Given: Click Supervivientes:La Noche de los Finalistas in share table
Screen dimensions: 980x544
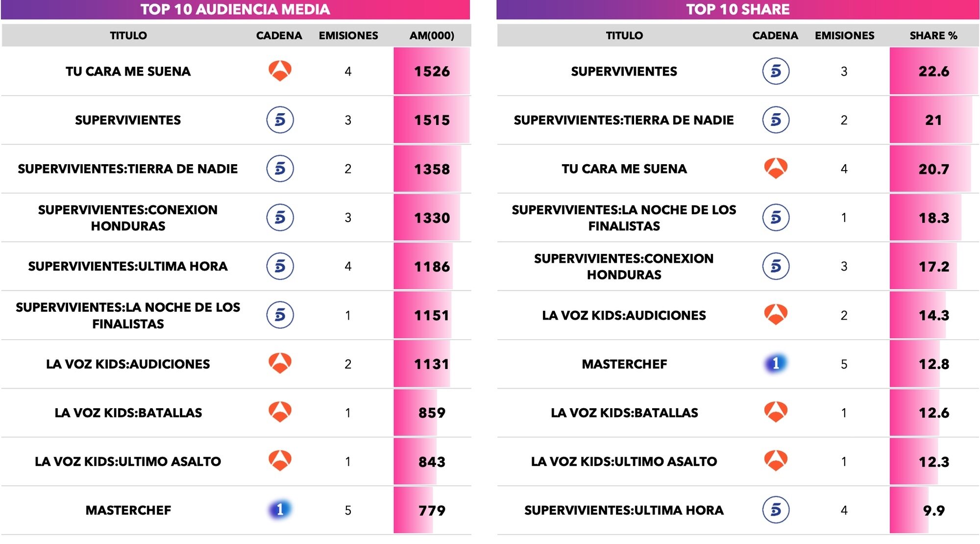Looking at the screenshot, I should pos(624,218).
